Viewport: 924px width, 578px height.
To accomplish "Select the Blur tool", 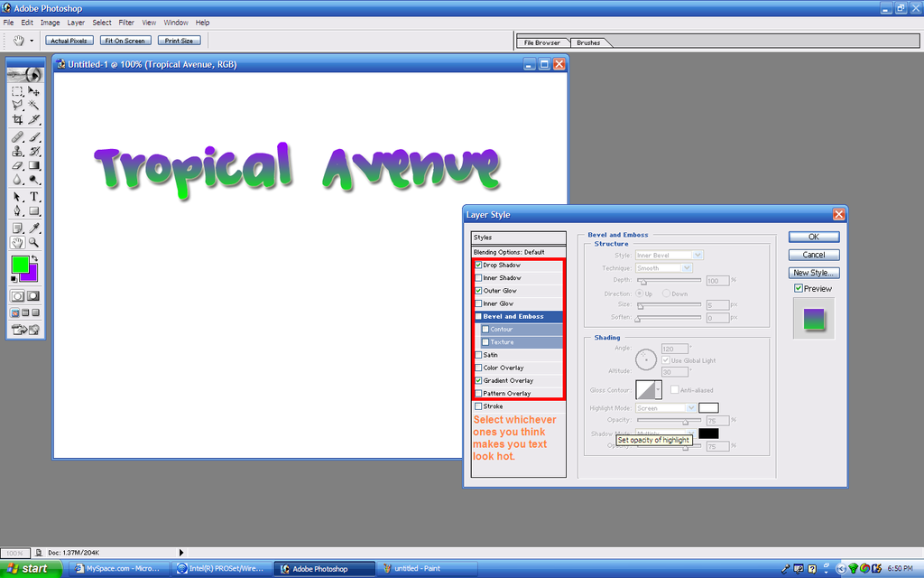I will (18, 180).
